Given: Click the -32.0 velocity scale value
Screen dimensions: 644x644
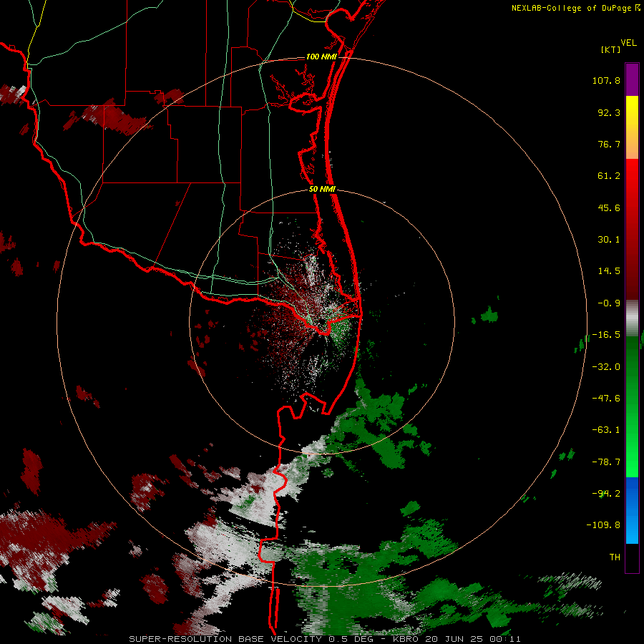Looking at the screenshot, I should point(606,367).
